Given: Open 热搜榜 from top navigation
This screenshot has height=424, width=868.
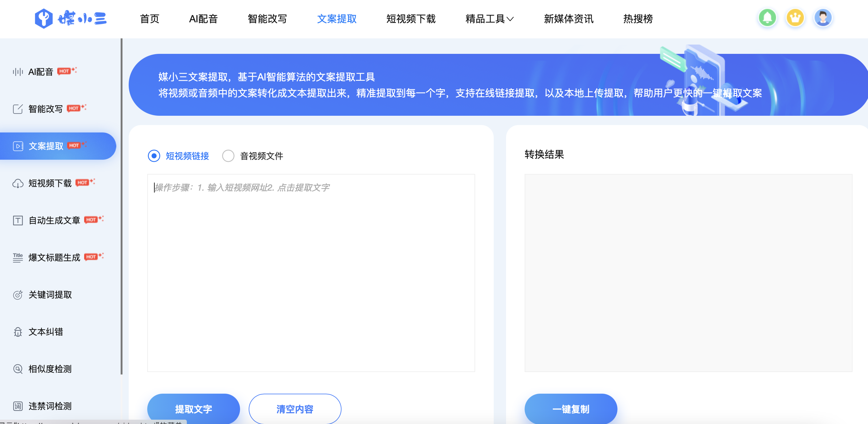Looking at the screenshot, I should [x=638, y=19].
